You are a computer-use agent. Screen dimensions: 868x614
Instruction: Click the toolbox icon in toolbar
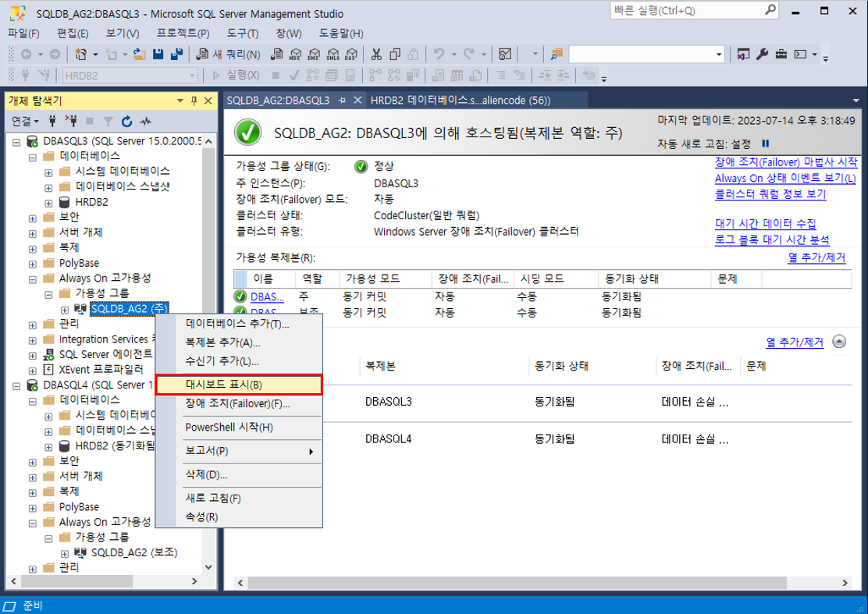pos(781,54)
